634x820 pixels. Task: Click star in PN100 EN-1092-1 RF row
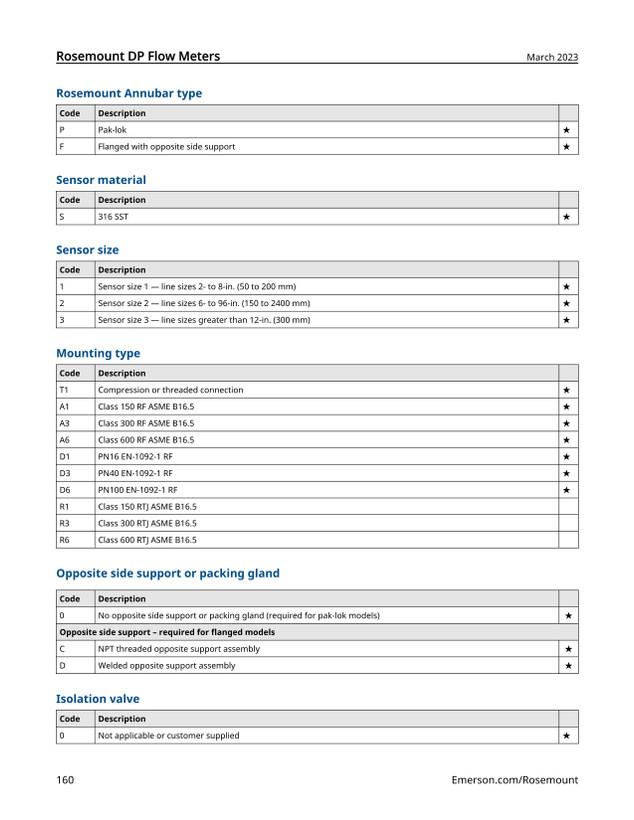tap(567, 490)
